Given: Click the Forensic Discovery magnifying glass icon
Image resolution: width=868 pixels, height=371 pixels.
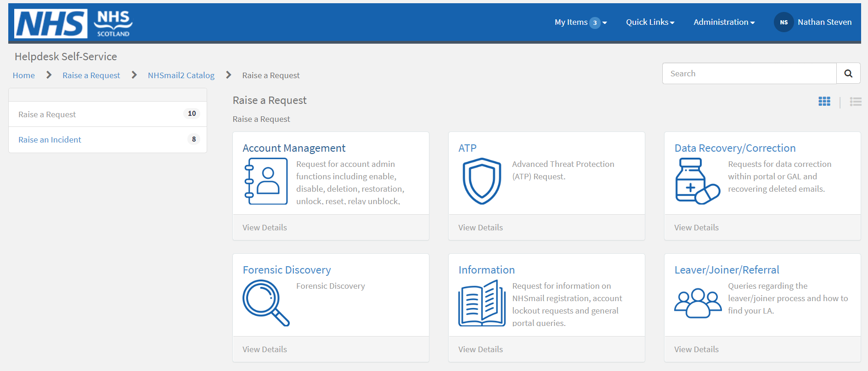Looking at the screenshot, I should tap(266, 303).
